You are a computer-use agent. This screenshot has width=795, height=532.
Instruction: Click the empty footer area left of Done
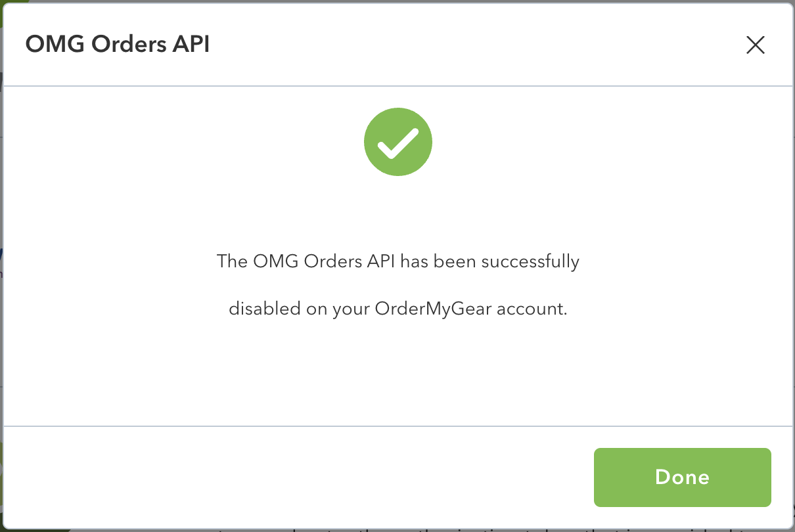296,477
